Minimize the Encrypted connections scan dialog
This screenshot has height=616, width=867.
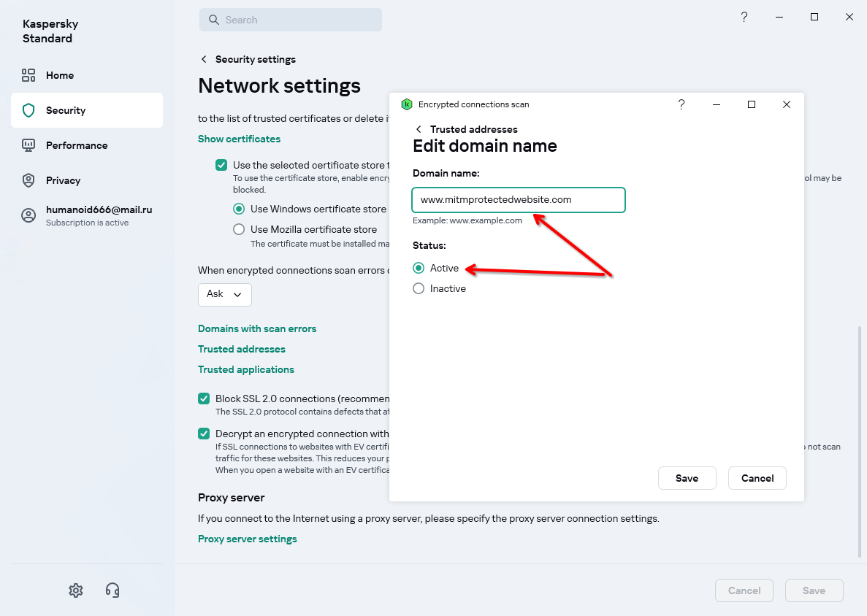coord(716,104)
